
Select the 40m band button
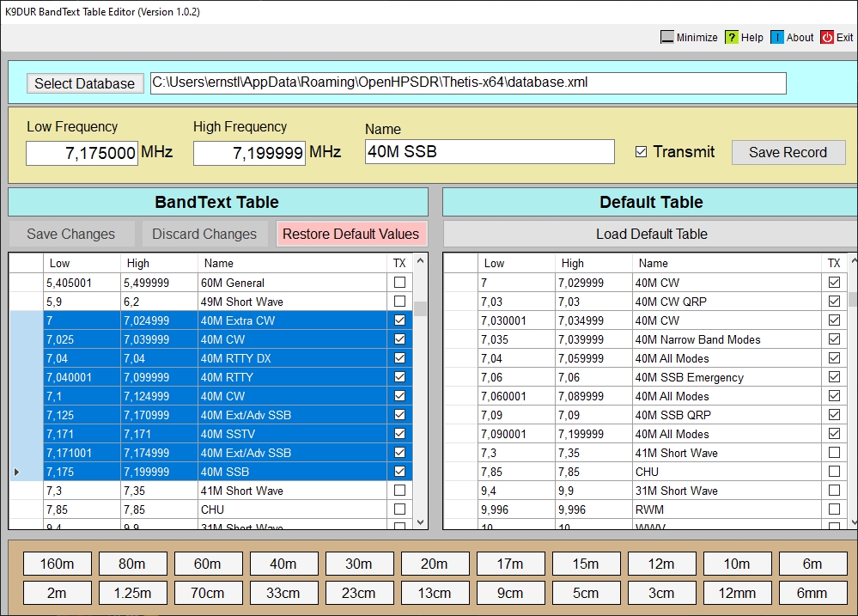tap(283, 564)
